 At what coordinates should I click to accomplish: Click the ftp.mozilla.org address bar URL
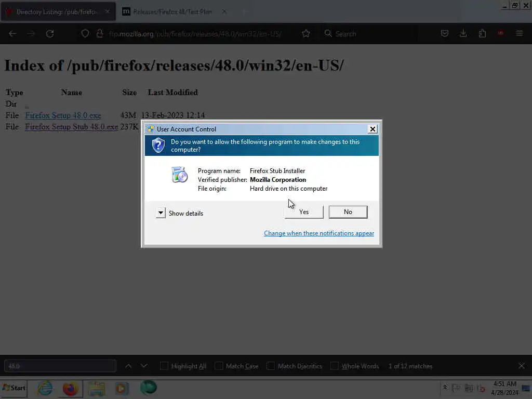coord(195,34)
